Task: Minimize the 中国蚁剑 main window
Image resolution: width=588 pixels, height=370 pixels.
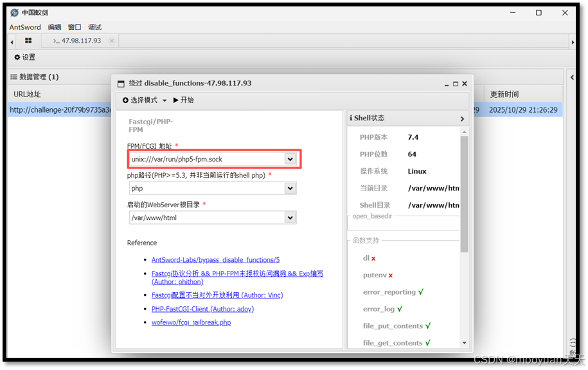Action: [513, 12]
